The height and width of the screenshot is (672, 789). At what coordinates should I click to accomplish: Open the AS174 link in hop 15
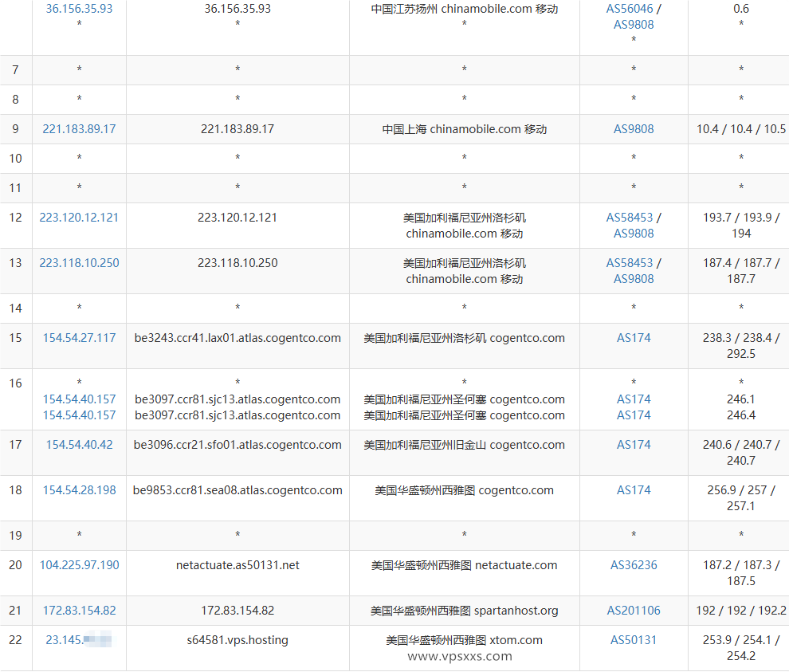[x=634, y=338]
